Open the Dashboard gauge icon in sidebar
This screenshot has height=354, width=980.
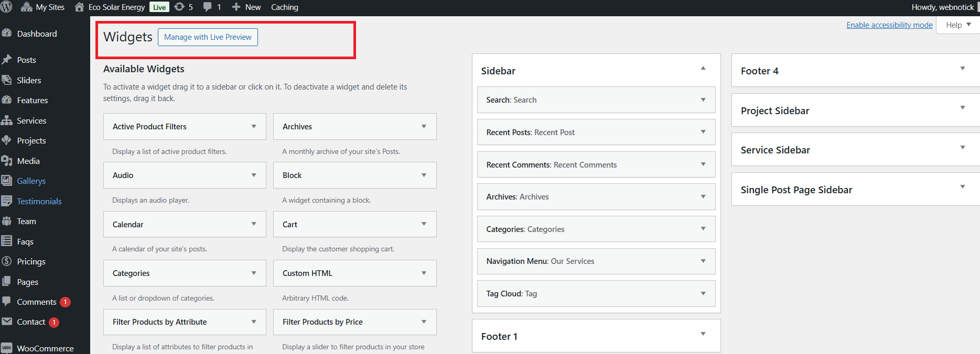7,33
